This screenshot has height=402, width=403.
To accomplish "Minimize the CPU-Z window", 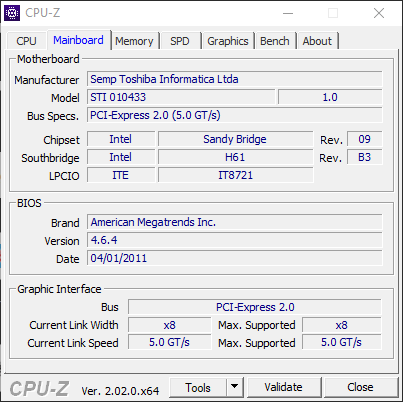I will 288,13.
